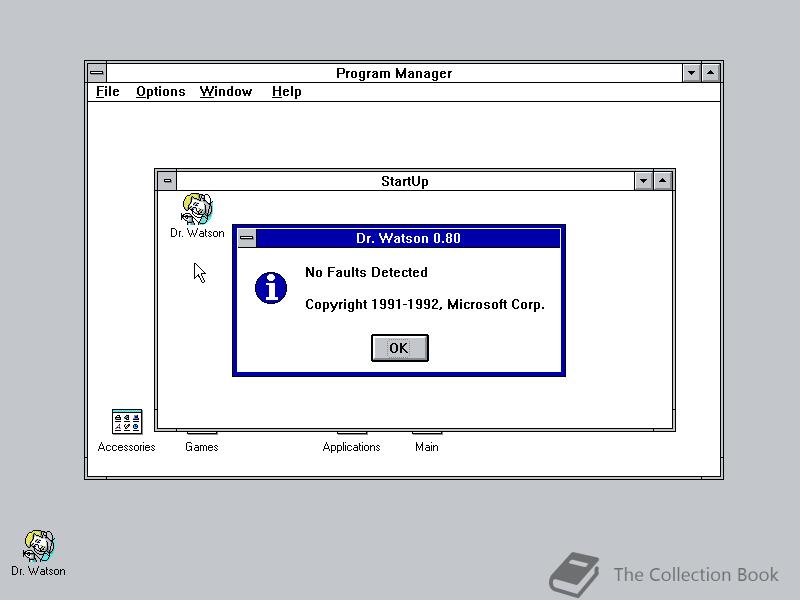The width and height of the screenshot is (800, 600).
Task: Minimize the Program Manager window
Action: [x=691, y=73]
